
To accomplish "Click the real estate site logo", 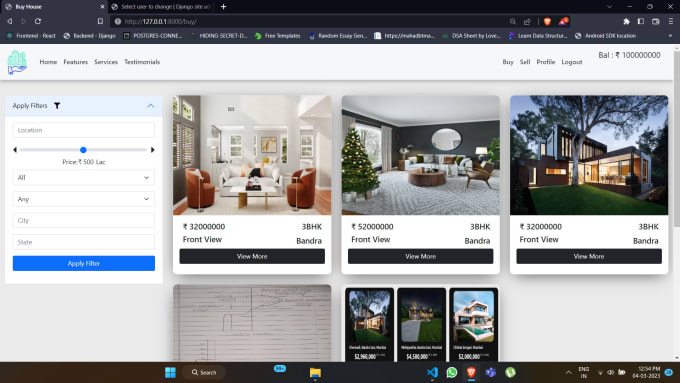I will [x=17, y=62].
